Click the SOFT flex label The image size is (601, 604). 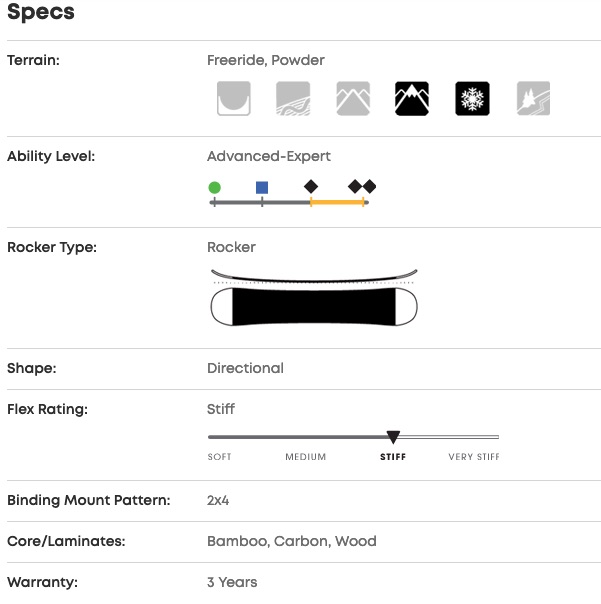coord(219,457)
